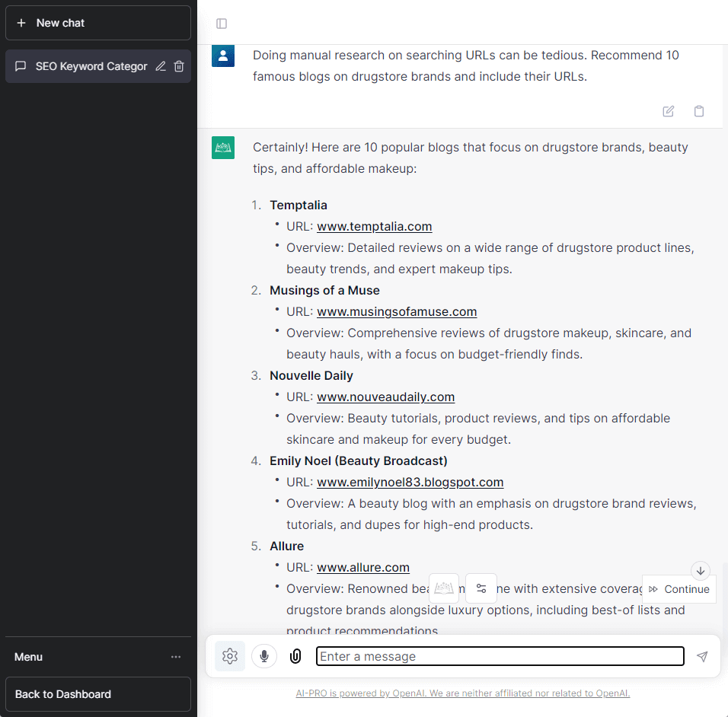
Task: Open chat settings gear icon
Action: pos(230,656)
